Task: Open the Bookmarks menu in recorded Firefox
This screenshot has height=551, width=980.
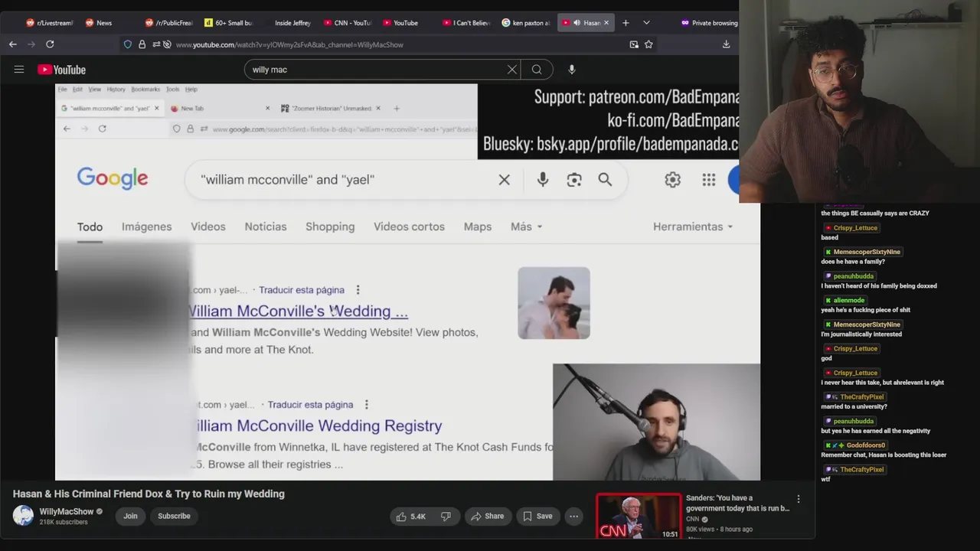Action: coord(145,90)
